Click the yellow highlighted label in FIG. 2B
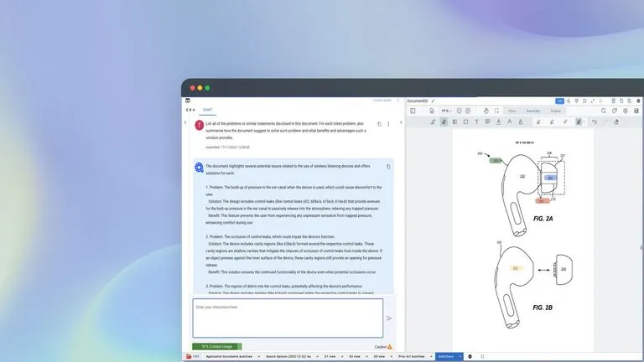 tap(516, 268)
